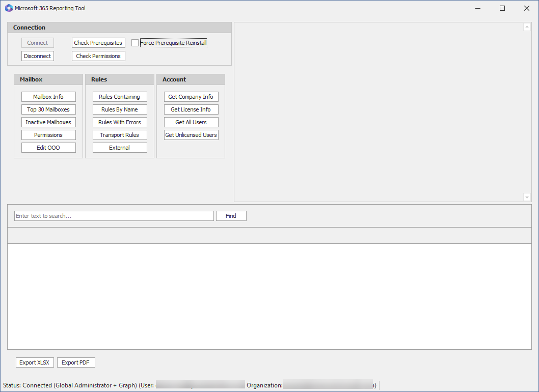Click the Disconnect button
Image resolution: width=539 pixels, height=392 pixels.
coord(38,56)
